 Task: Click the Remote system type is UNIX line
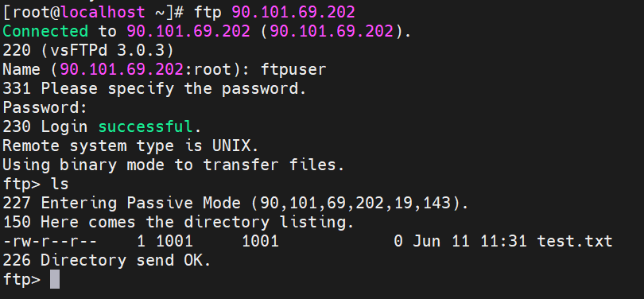tap(130, 146)
